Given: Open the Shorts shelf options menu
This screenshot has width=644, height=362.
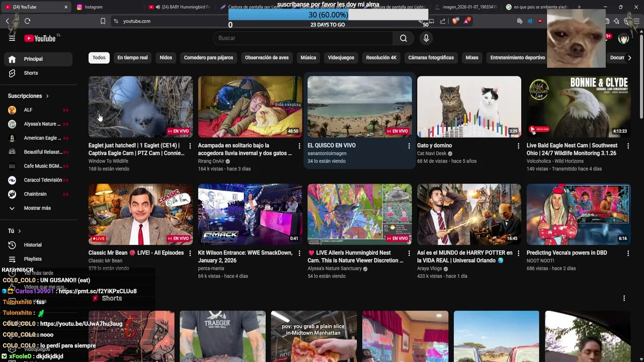Looking at the screenshot, I should pyautogui.click(x=624, y=298).
